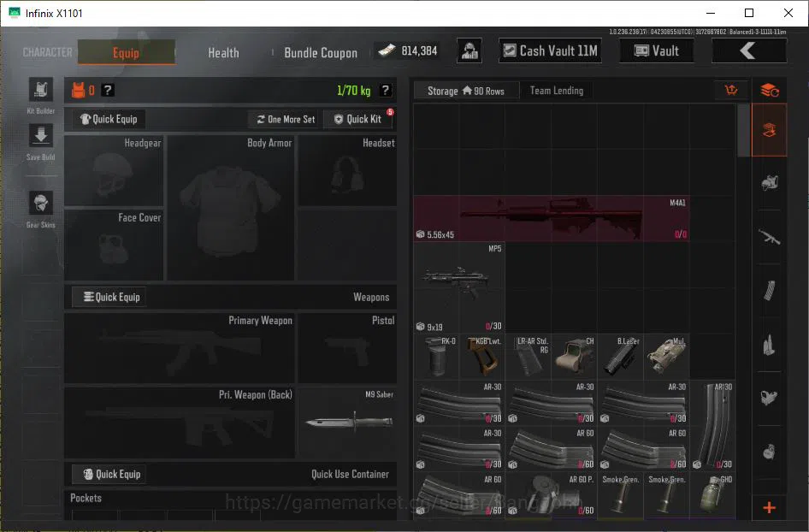Screen dimensions: 809x532
Task: Click the stacked layers refresh icon
Action: 770,91
